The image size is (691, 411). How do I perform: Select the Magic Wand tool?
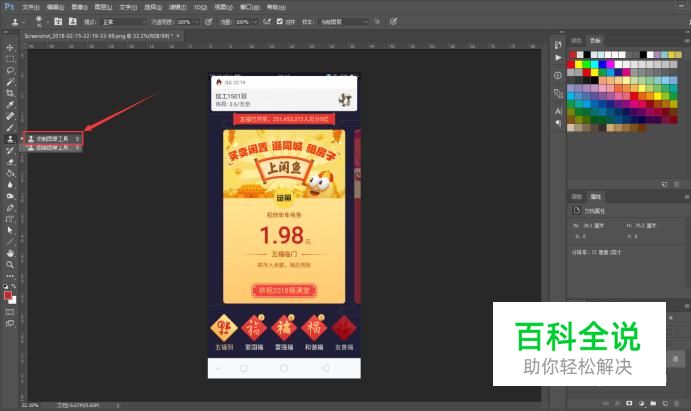coord(10,82)
